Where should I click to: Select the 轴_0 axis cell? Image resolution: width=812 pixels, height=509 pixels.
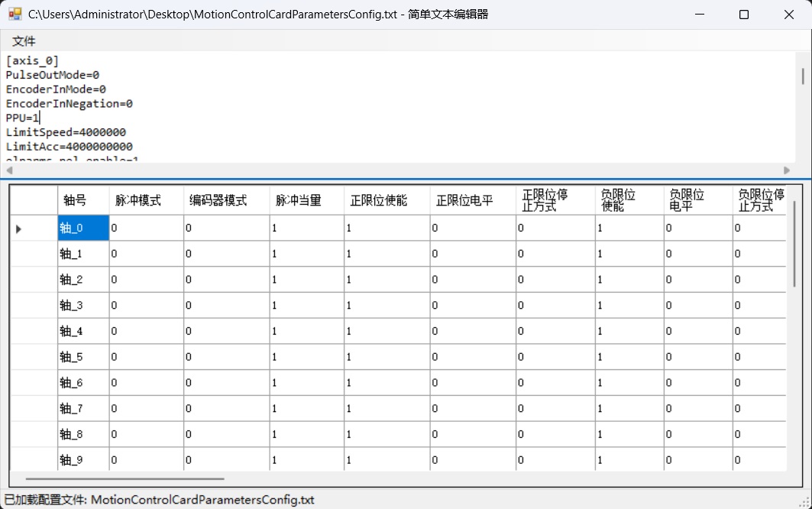tap(83, 228)
